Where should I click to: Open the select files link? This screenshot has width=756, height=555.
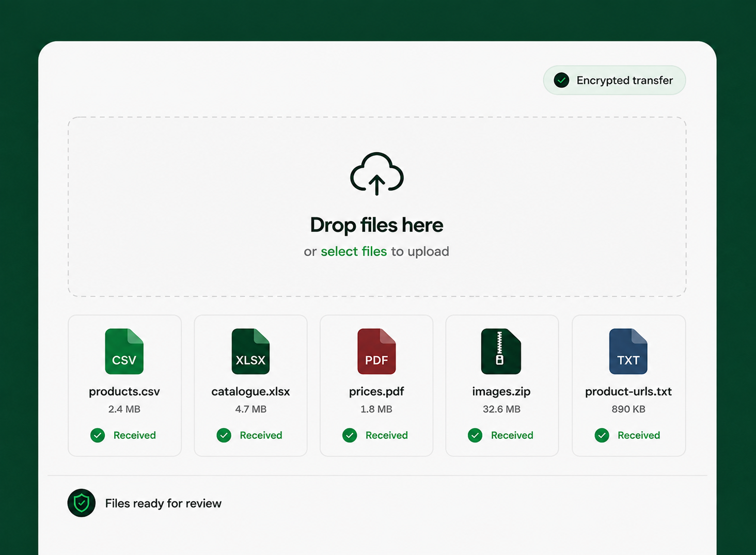click(x=354, y=251)
